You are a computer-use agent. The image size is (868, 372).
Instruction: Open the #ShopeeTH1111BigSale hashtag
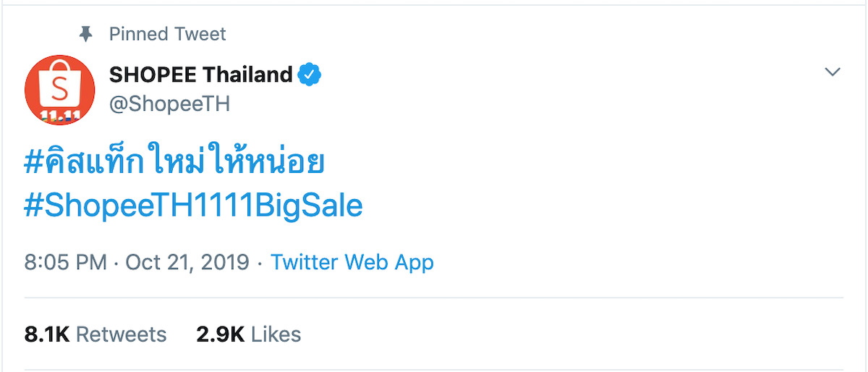click(193, 206)
